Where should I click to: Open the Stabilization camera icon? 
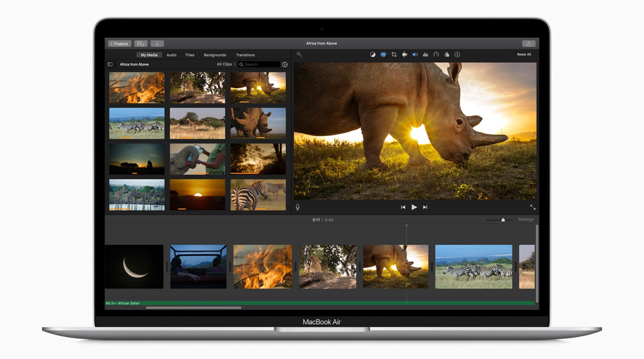pyautogui.click(x=405, y=54)
